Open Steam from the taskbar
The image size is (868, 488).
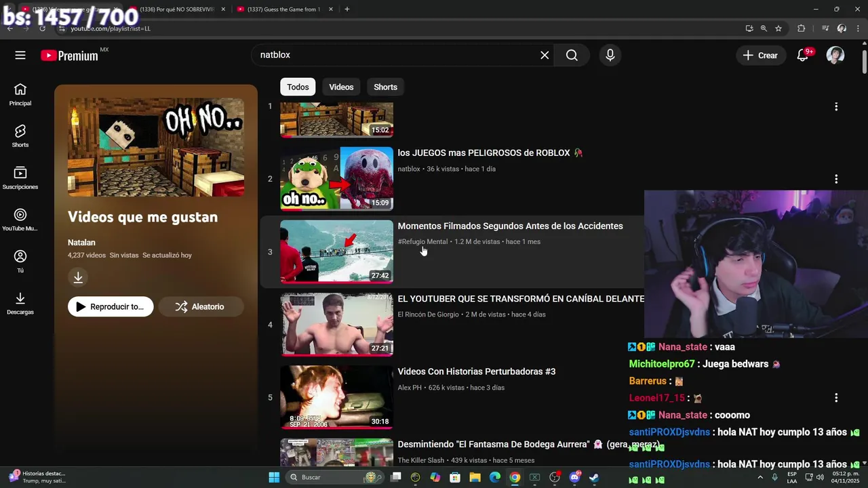[594, 477]
